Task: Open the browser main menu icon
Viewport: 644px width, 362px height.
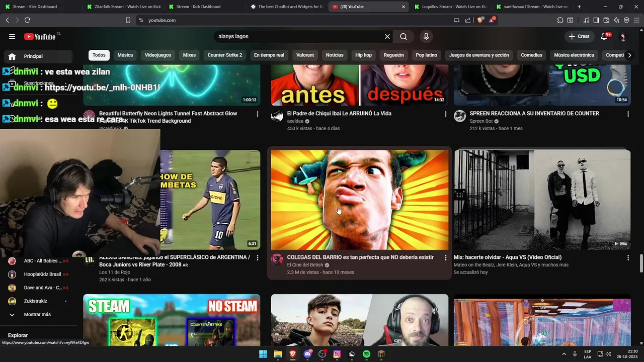Action: (x=636, y=20)
